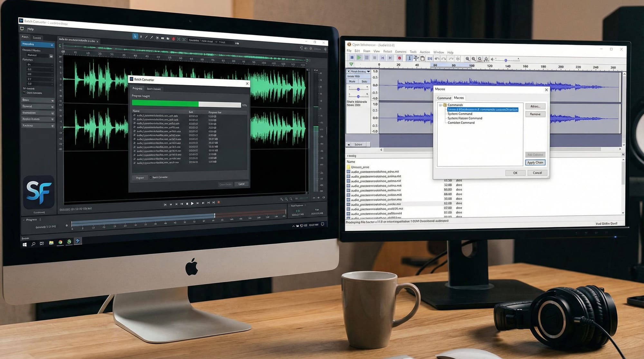Collapse the Commands tree node

pos(440,105)
